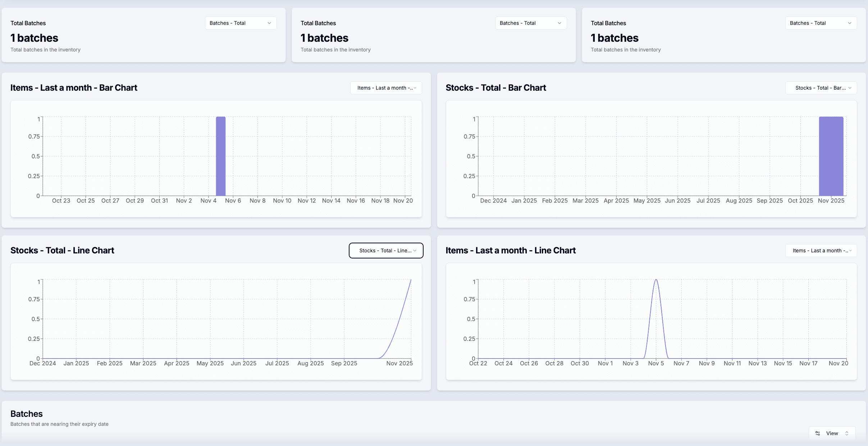Click the up-down chevron icon beside View
The height and width of the screenshot is (446, 868).
(x=847, y=433)
